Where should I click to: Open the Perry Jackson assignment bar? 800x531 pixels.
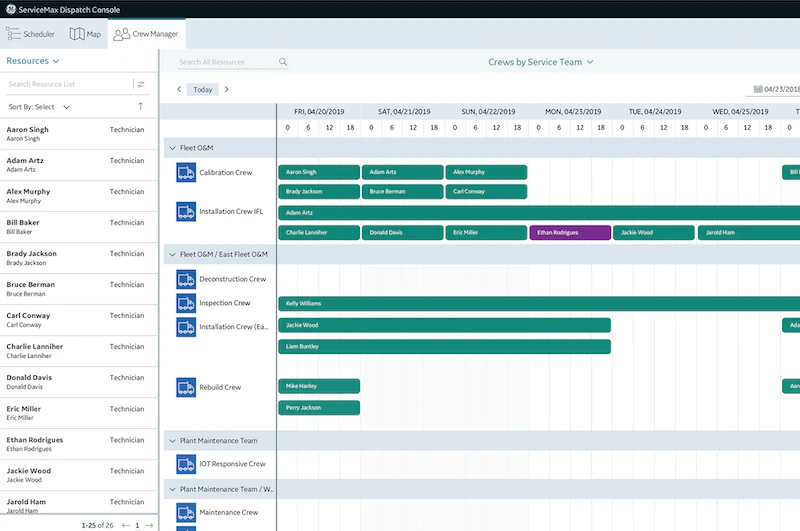pyautogui.click(x=319, y=408)
